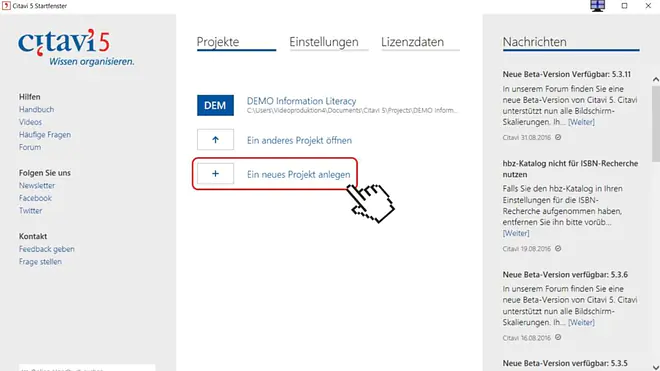Screen dimensions: 660x371
Task: Click headline Neue Beta-Version verfügbar: 5.3.5
Action: (565, 363)
